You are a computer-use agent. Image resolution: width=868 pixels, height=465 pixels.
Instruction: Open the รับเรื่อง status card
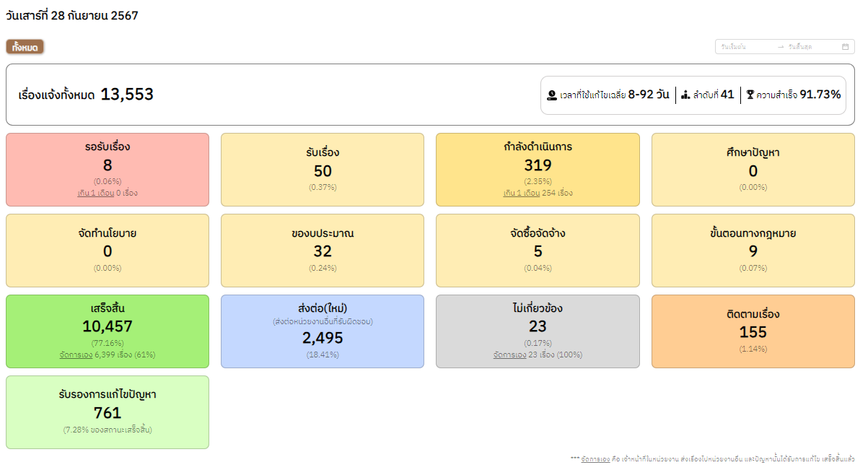pyautogui.click(x=323, y=170)
